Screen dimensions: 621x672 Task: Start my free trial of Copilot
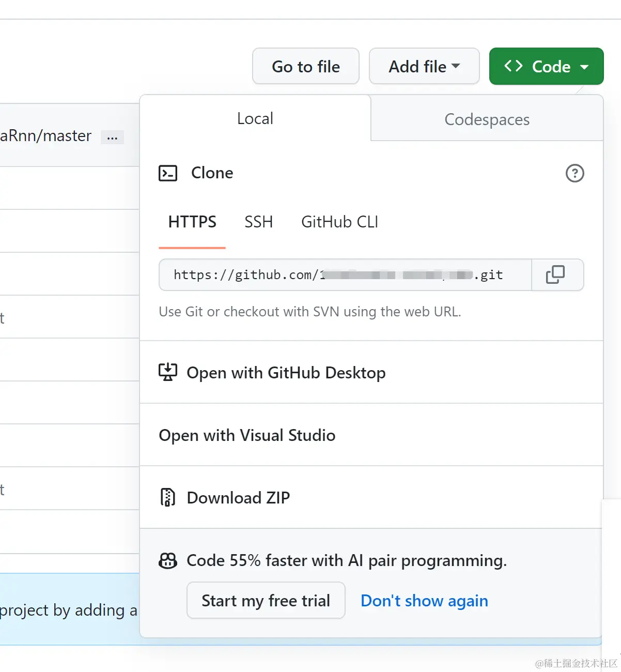pos(266,601)
